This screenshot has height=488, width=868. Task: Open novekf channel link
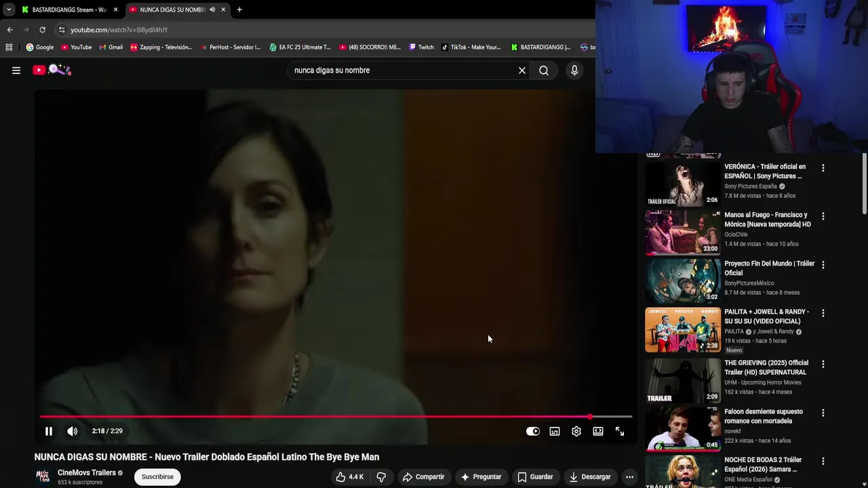point(734,431)
